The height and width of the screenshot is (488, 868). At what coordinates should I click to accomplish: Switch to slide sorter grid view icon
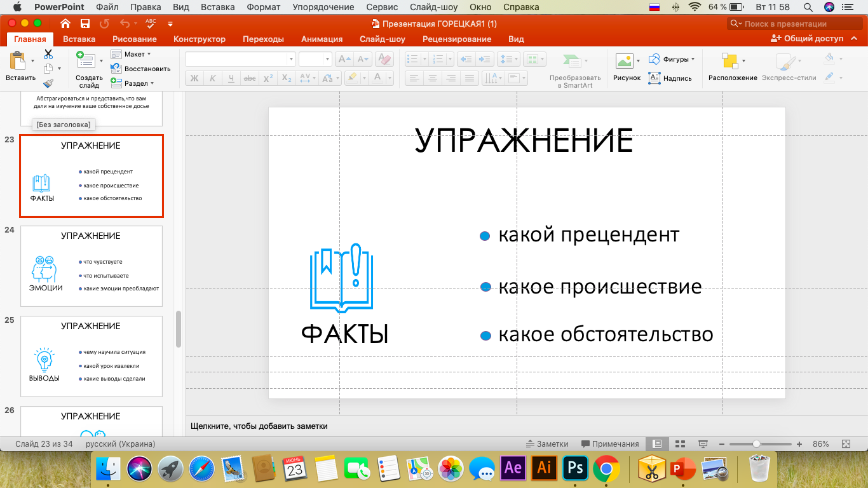(679, 444)
